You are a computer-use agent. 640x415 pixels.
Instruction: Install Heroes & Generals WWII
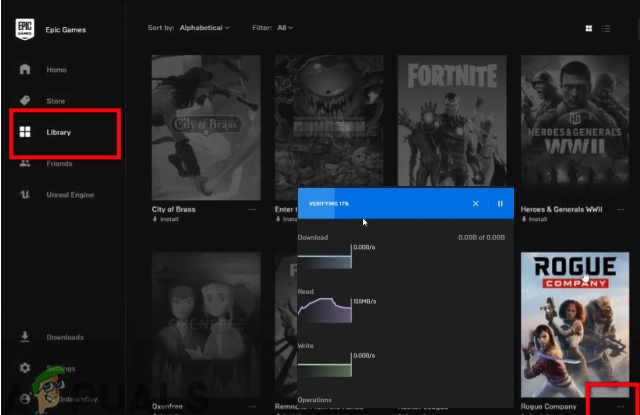click(534, 219)
